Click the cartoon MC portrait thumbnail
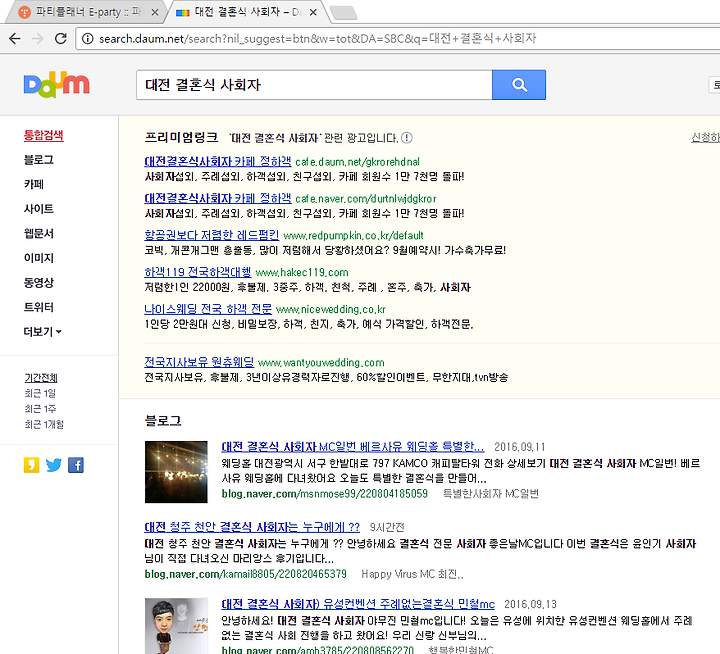This screenshot has height=654, width=720. [x=176, y=626]
